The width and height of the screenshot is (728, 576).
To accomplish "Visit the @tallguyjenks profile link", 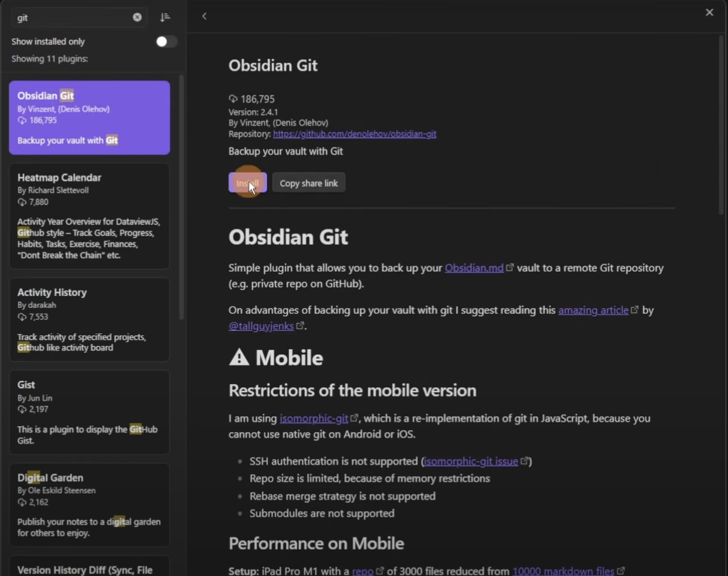I will point(261,326).
